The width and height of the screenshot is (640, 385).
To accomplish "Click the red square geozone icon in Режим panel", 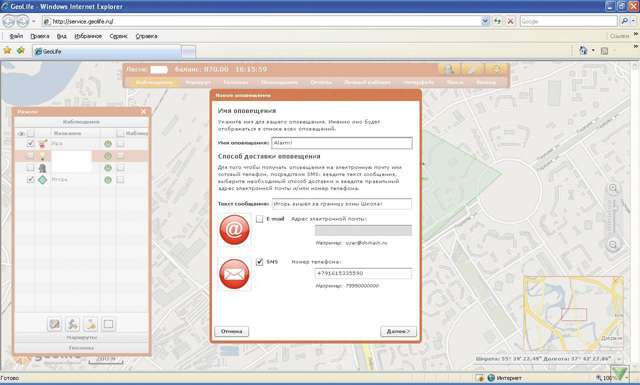I will click(x=108, y=324).
